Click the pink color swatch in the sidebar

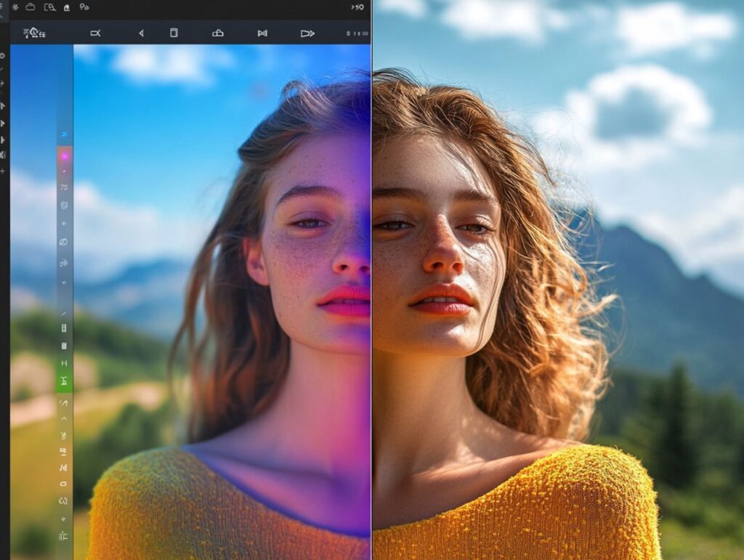coord(64,155)
